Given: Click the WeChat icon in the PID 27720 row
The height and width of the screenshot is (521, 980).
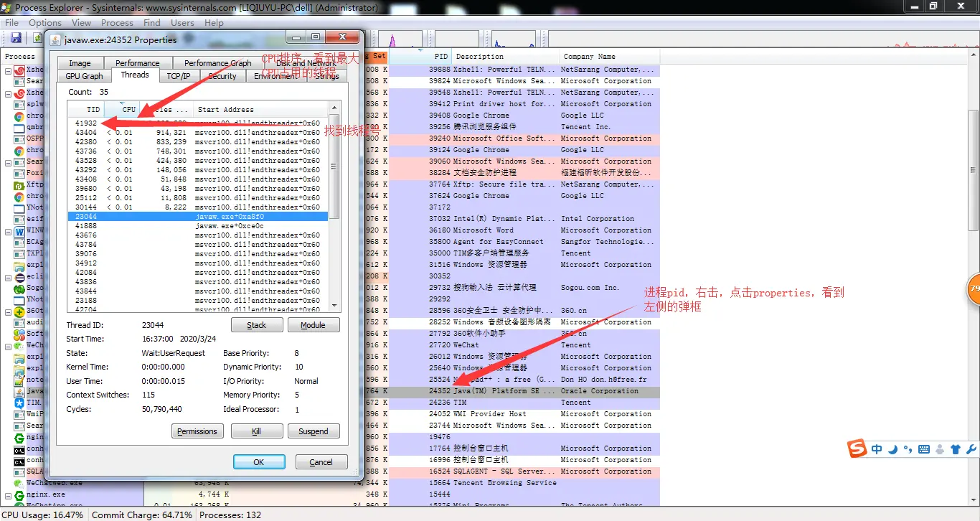Looking at the screenshot, I should [19, 345].
